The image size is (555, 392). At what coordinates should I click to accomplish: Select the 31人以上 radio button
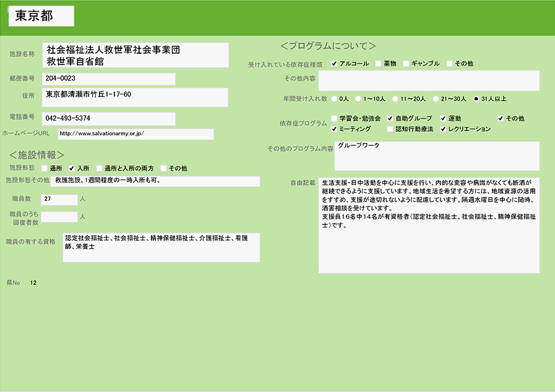pos(476,98)
